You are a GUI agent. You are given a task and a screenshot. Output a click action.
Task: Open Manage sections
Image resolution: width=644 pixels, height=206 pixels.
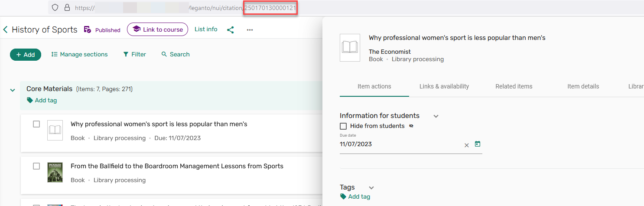click(x=79, y=54)
